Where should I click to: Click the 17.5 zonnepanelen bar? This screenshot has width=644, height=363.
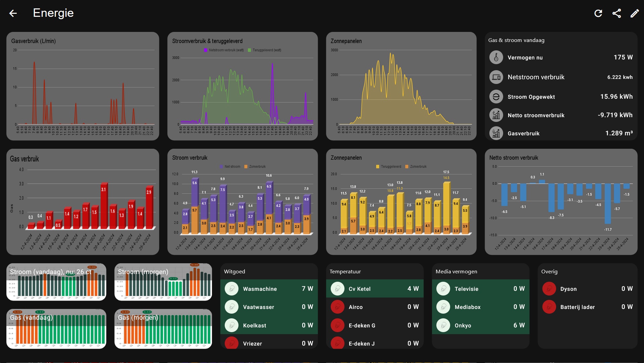point(446,208)
